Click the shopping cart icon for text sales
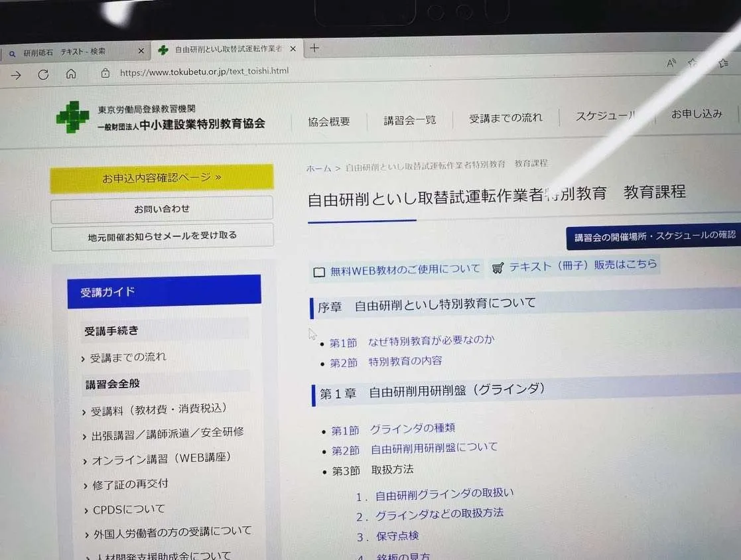The height and width of the screenshot is (560, 741). [498, 267]
